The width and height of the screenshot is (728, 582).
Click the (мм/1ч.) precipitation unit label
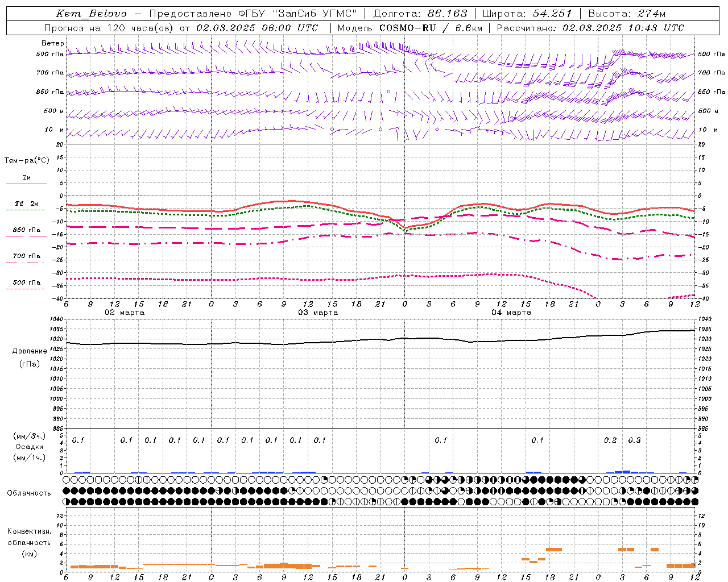pyautogui.click(x=30, y=458)
